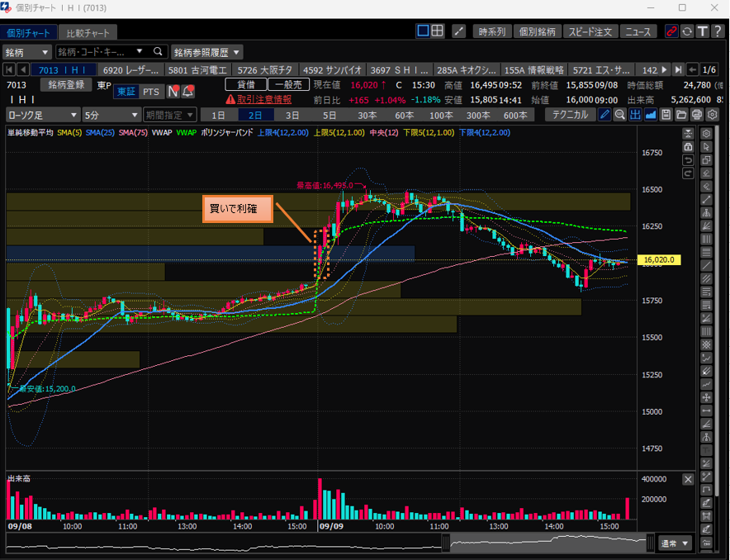Open the ローソク足 chart type dropdown
The height and width of the screenshot is (560, 730).
(x=43, y=115)
